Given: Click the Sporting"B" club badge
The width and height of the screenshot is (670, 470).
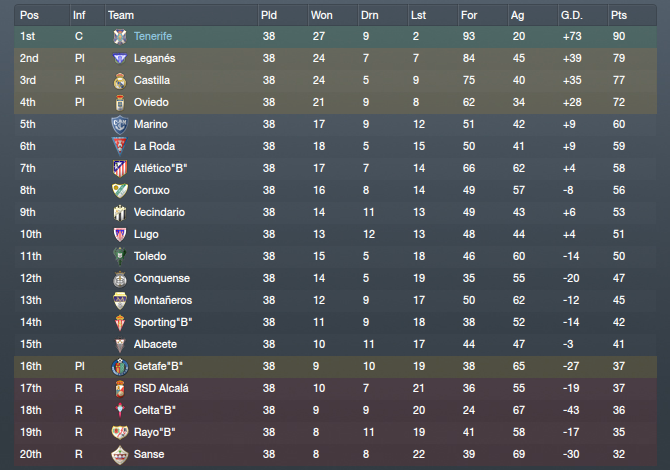Looking at the screenshot, I should point(120,323).
